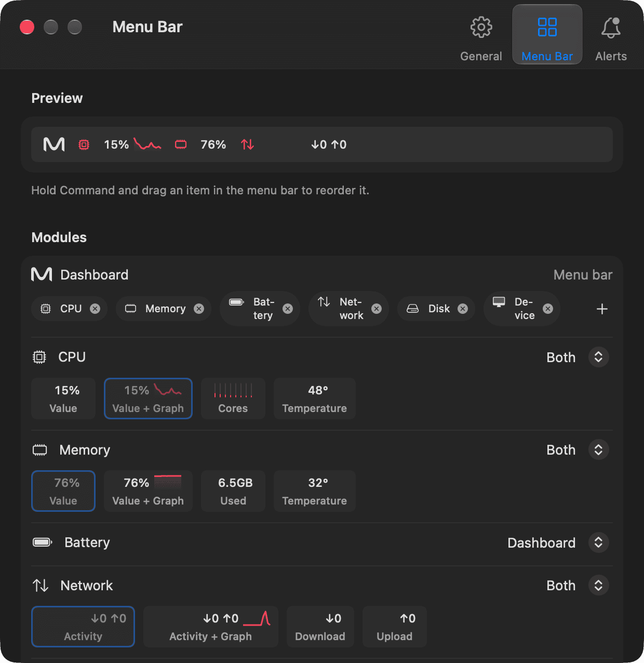The width and height of the screenshot is (644, 663).
Task: Select the Memory chip in Dashboard row
Action: point(163,309)
